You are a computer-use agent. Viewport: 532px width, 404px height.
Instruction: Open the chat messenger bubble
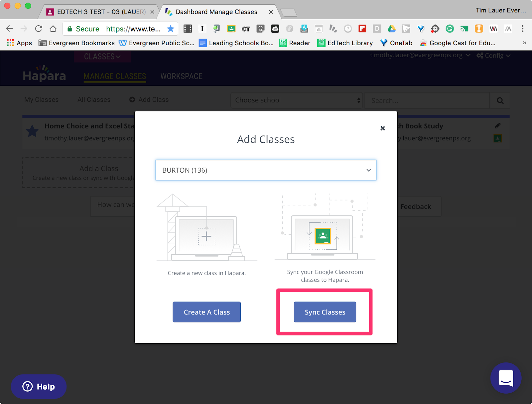[x=506, y=378]
